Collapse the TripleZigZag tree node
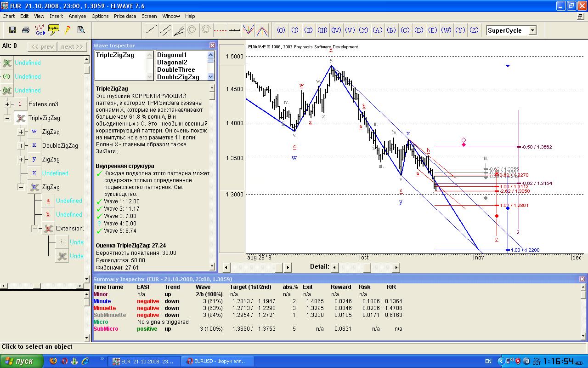Image resolution: width=588 pixels, height=368 pixels. [7, 118]
